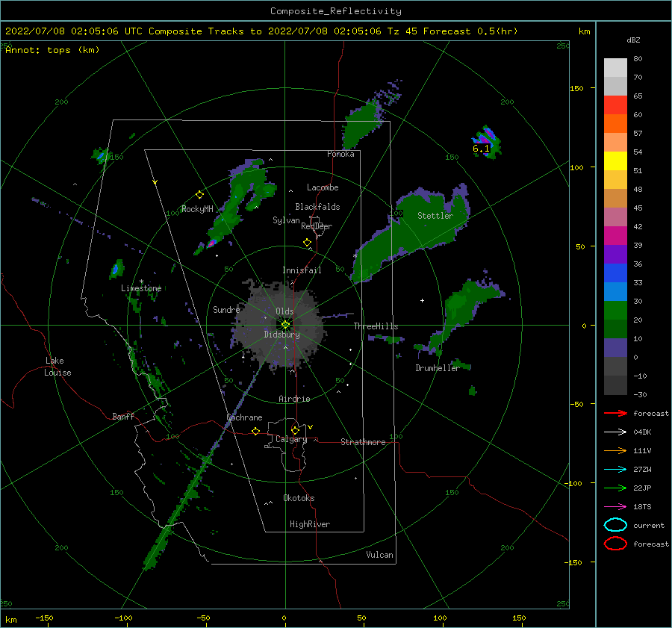This screenshot has height=628, width=672.
Task: Click the Drumheller city label
Action: pos(438,368)
